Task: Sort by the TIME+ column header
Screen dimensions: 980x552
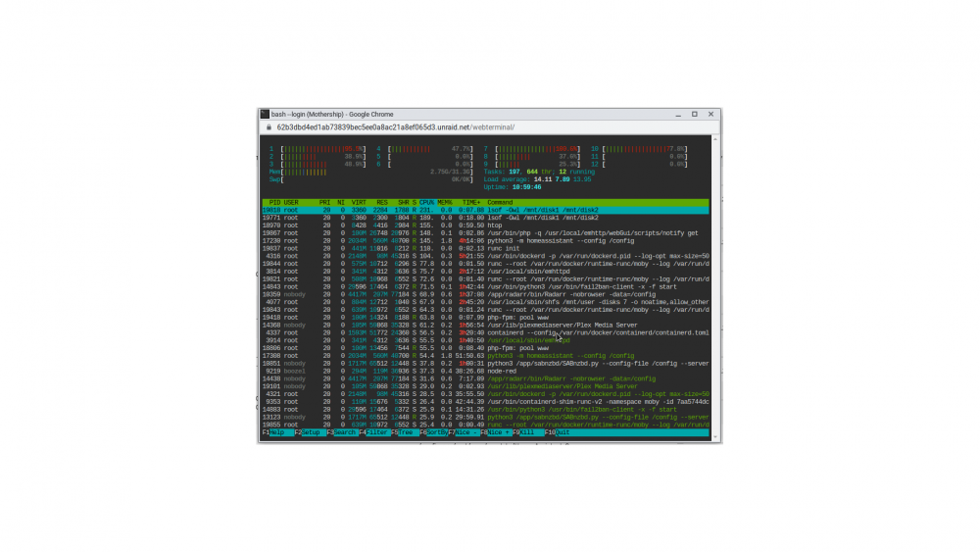Action: coord(471,203)
